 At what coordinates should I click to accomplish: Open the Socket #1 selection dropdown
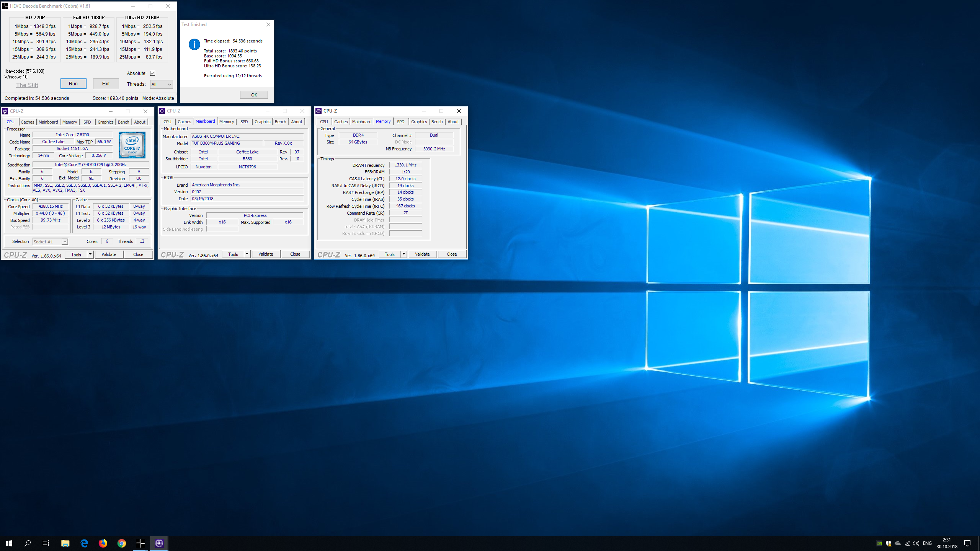click(50, 241)
